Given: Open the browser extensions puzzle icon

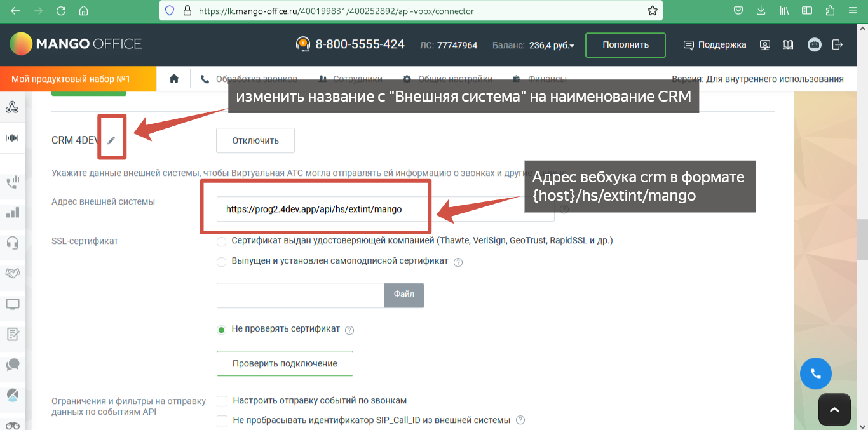Looking at the screenshot, I should coord(830,11).
